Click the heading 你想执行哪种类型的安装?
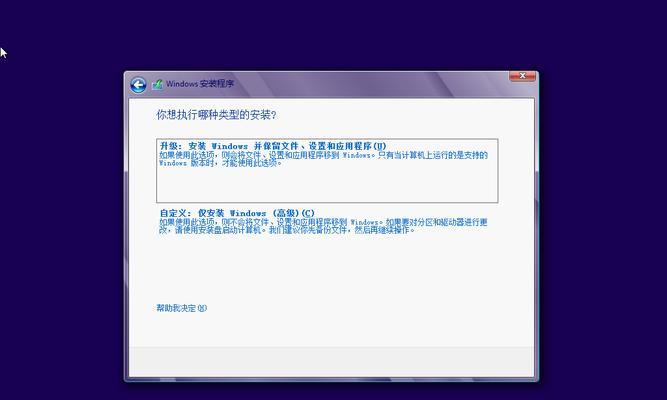 point(216,115)
